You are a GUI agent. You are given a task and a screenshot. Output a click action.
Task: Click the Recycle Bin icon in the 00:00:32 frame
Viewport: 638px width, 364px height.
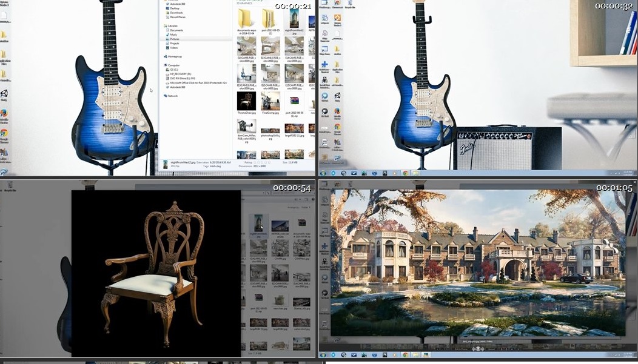point(349,4)
